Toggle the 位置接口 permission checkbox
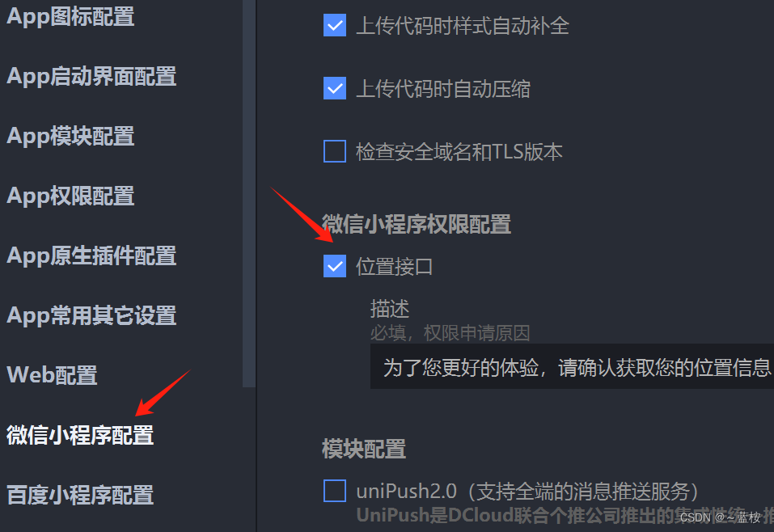 coord(335,266)
